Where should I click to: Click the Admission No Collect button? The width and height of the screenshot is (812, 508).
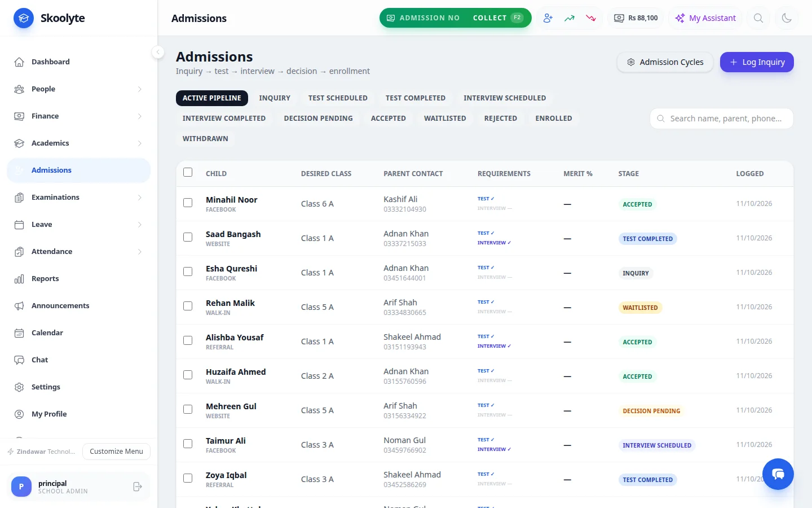(456, 18)
